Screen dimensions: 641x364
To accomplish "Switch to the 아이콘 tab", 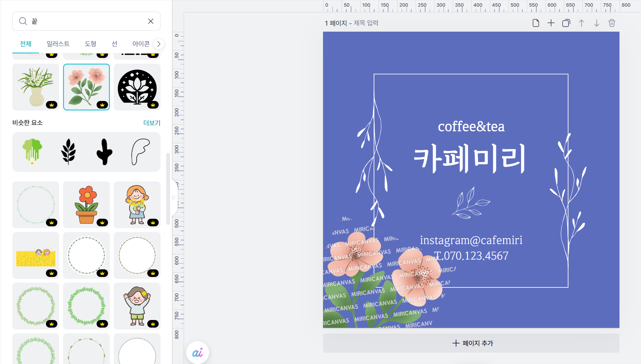I will point(141,44).
